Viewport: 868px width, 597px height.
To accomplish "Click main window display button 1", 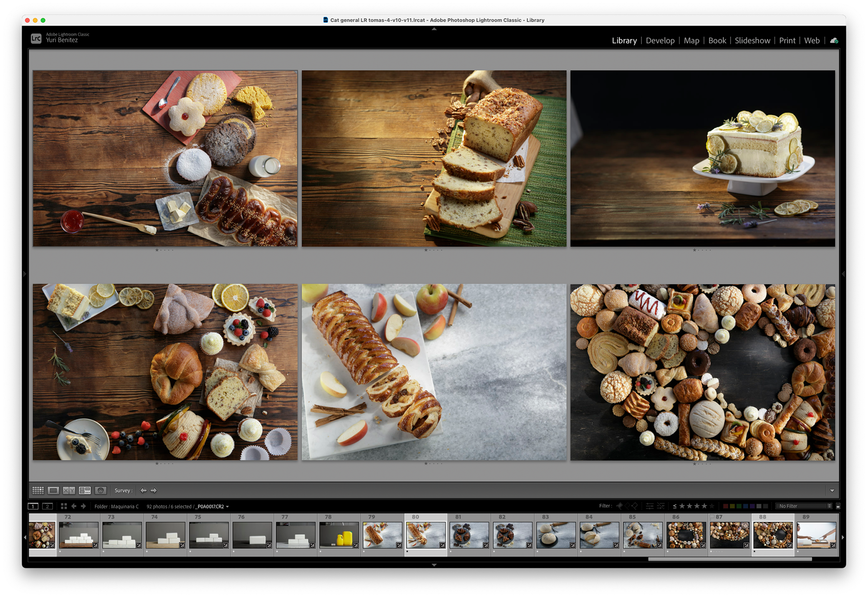I will tap(33, 506).
